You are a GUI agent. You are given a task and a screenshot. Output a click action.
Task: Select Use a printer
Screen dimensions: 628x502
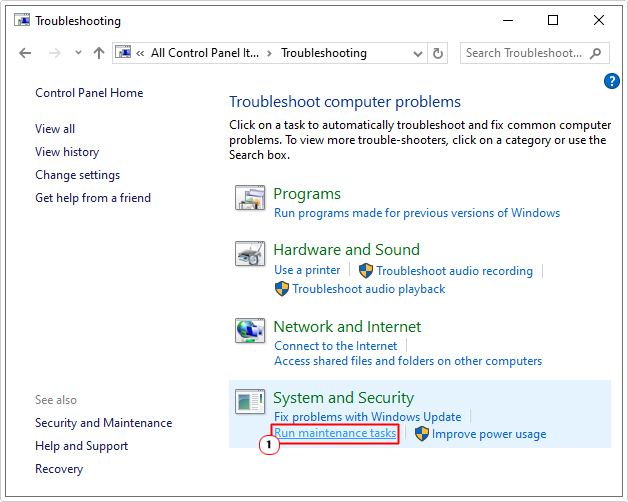(x=307, y=270)
